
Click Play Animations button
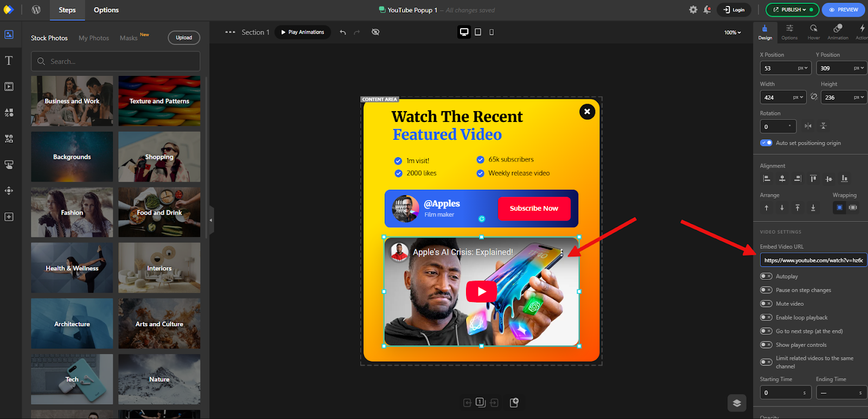coord(303,32)
